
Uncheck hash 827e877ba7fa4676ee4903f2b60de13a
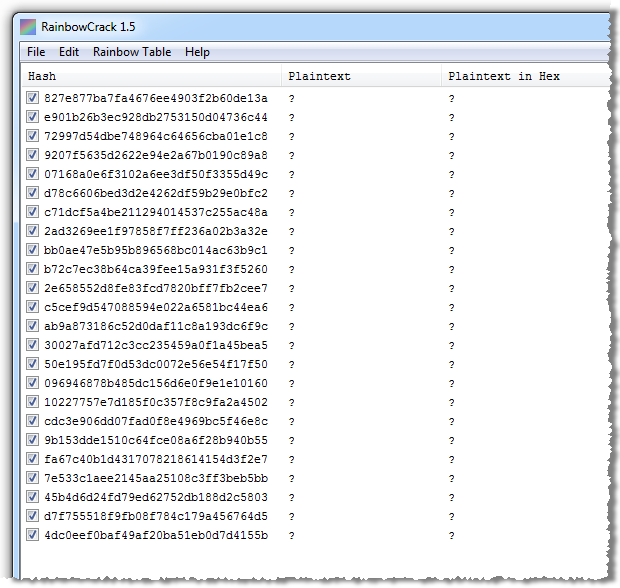click(x=32, y=98)
